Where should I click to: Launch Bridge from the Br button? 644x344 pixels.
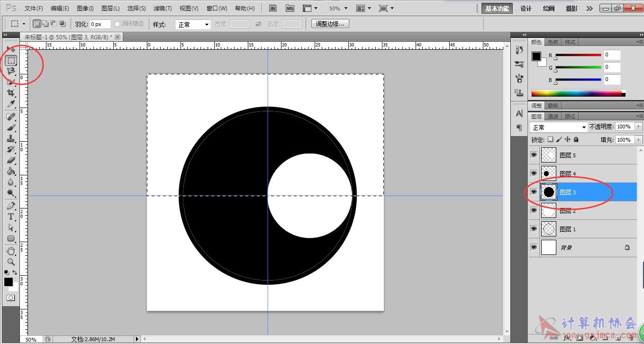[272, 9]
